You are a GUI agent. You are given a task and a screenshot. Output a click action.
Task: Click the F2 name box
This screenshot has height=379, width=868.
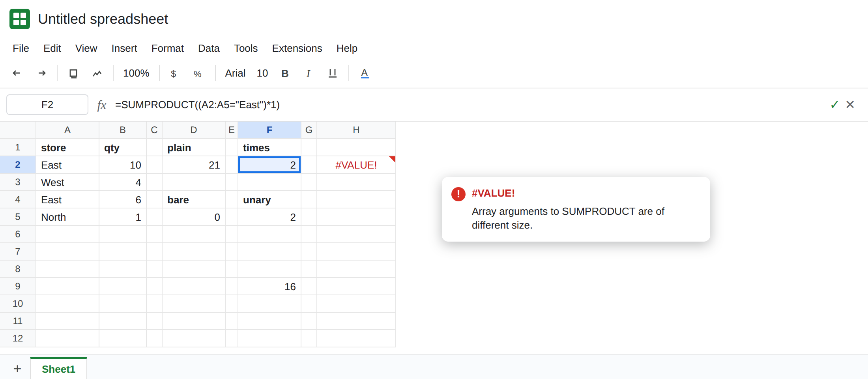coord(47,105)
